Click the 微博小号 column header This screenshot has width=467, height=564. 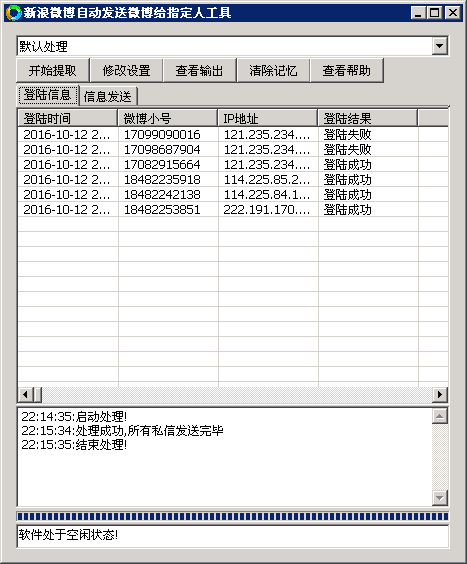[168, 118]
